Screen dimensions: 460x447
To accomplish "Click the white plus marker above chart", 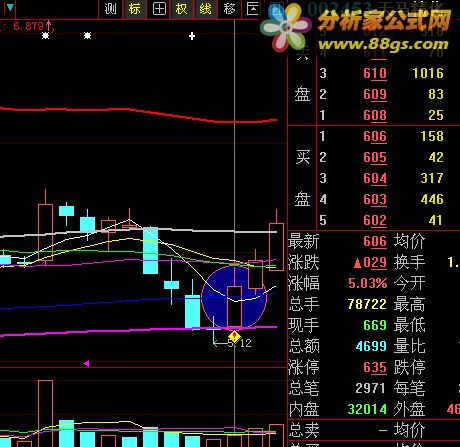I will (192, 36).
